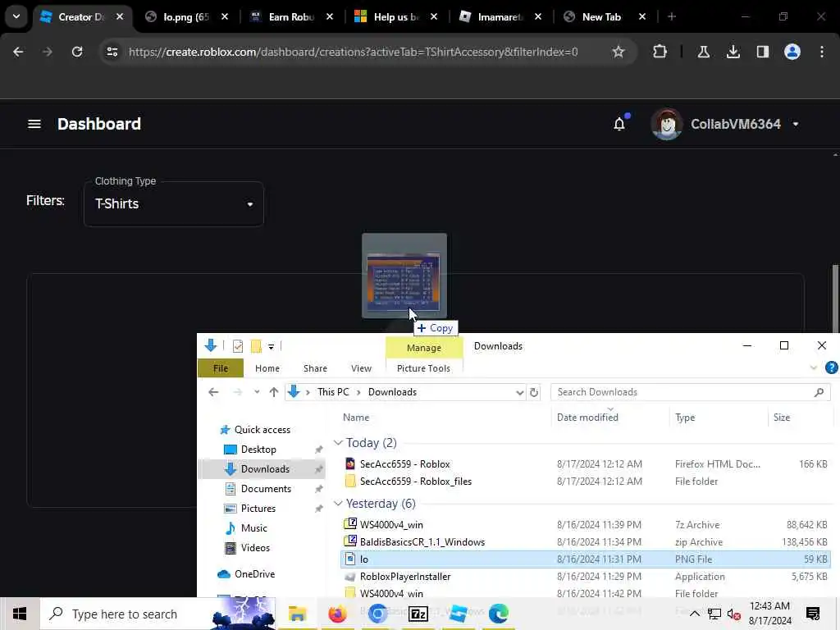
Task: Go back in File Explorer
Action: pos(213,392)
